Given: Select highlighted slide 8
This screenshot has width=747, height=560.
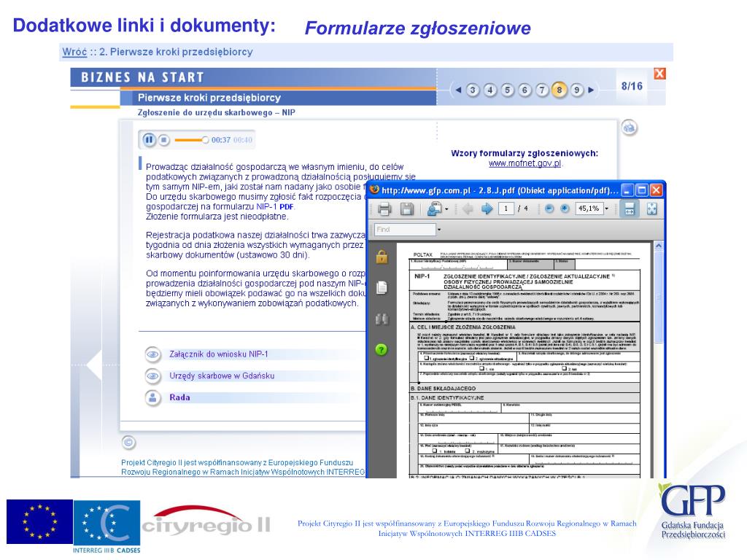Looking at the screenshot, I should click(560, 90).
